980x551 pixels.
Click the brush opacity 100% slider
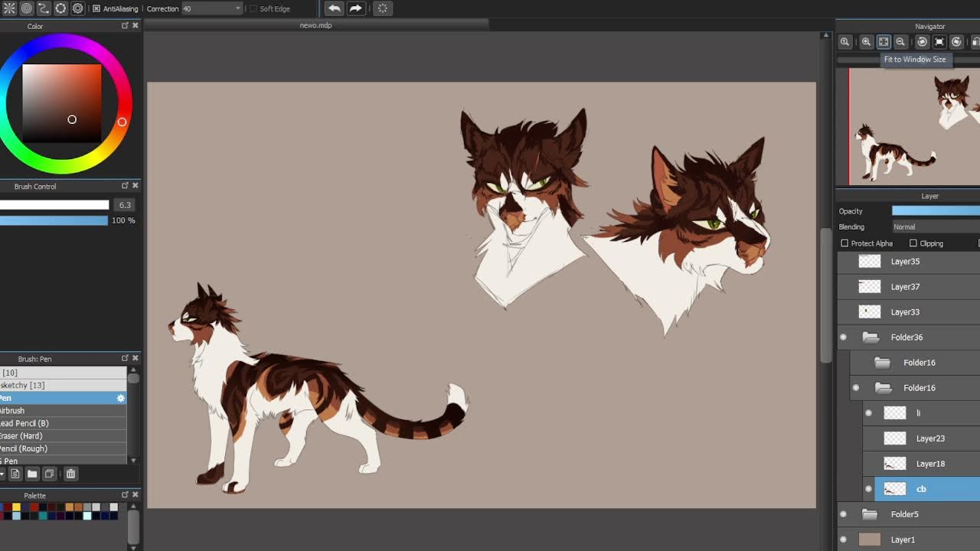point(54,220)
